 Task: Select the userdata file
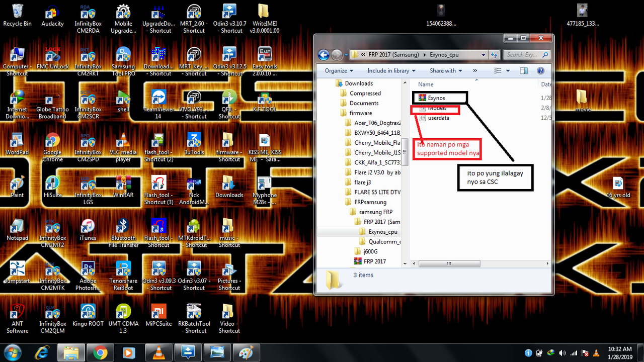point(434,118)
